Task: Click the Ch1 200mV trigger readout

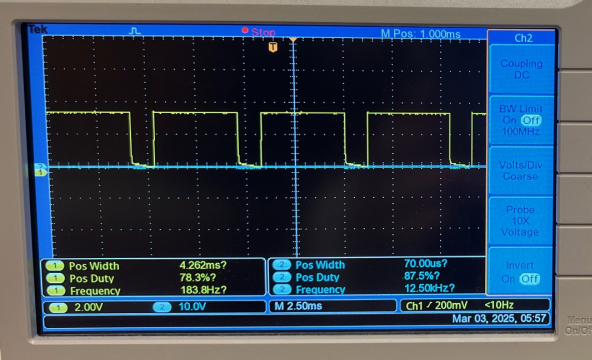Action: point(436,305)
